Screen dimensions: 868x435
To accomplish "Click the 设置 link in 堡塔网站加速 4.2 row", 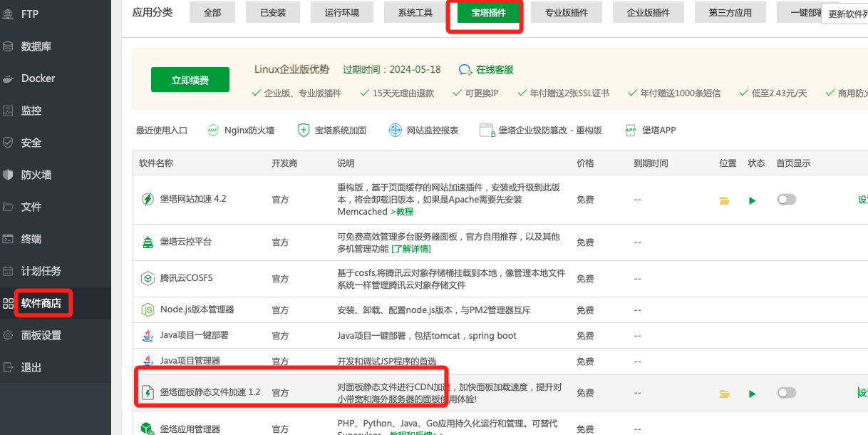I will click(x=863, y=200).
